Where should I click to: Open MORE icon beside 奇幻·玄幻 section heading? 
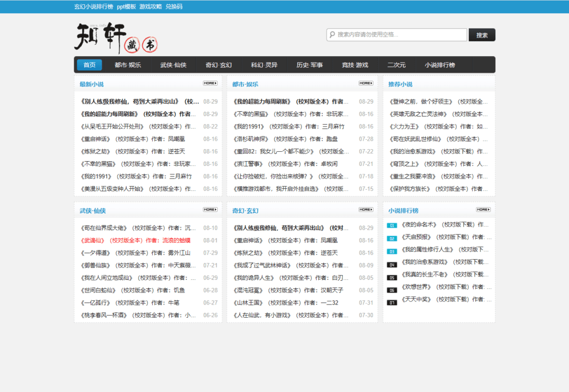(366, 210)
